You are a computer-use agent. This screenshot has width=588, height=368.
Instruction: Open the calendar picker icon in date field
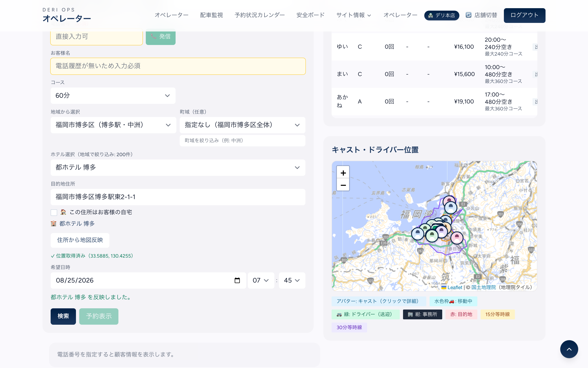click(237, 280)
